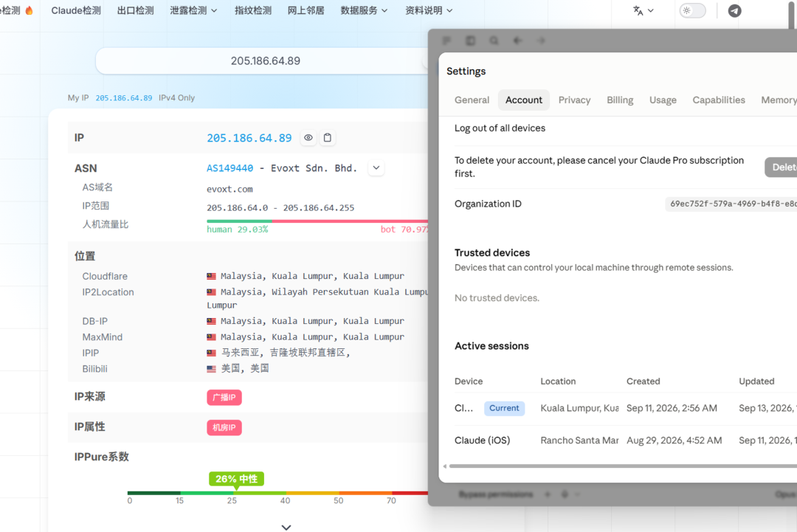This screenshot has height=532, width=797.
Task: Click the Device column header
Action: pyautogui.click(x=468, y=381)
